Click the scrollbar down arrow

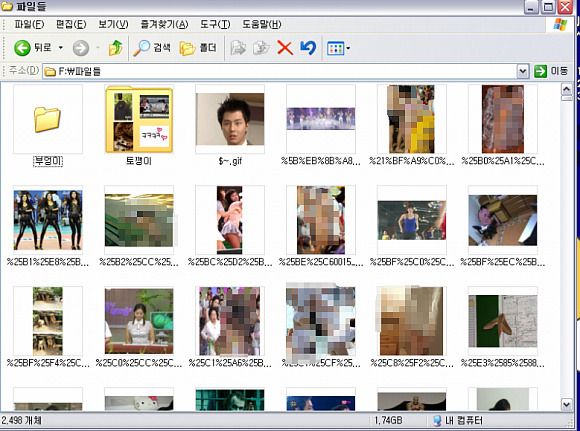566,404
